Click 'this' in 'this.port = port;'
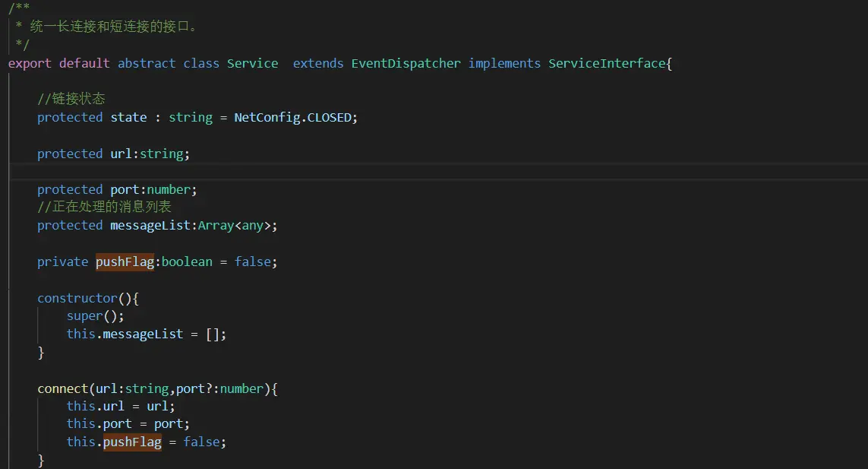The height and width of the screenshot is (469, 868). tap(80, 424)
